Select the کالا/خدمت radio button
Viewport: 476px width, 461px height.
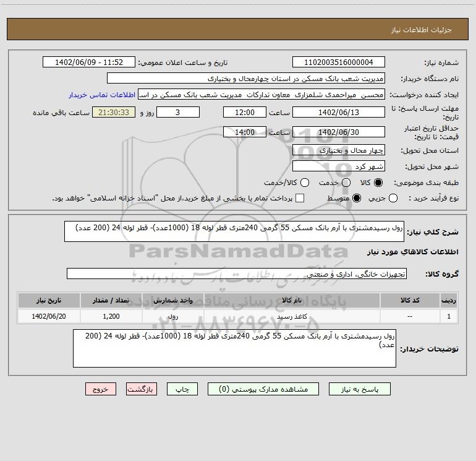point(305,183)
